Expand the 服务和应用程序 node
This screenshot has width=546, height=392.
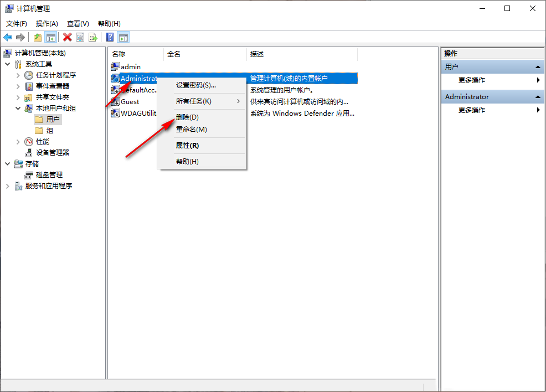tap(8, 186)
